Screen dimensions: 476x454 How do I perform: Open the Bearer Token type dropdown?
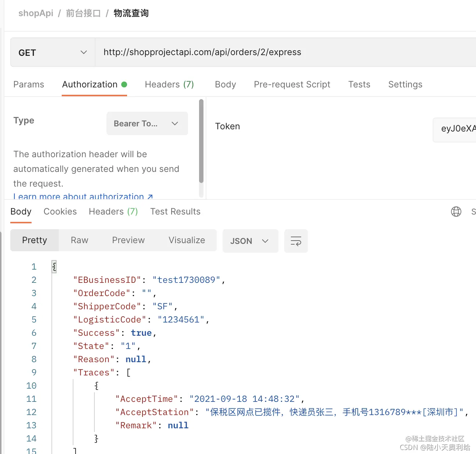click(x=147, y=123)
